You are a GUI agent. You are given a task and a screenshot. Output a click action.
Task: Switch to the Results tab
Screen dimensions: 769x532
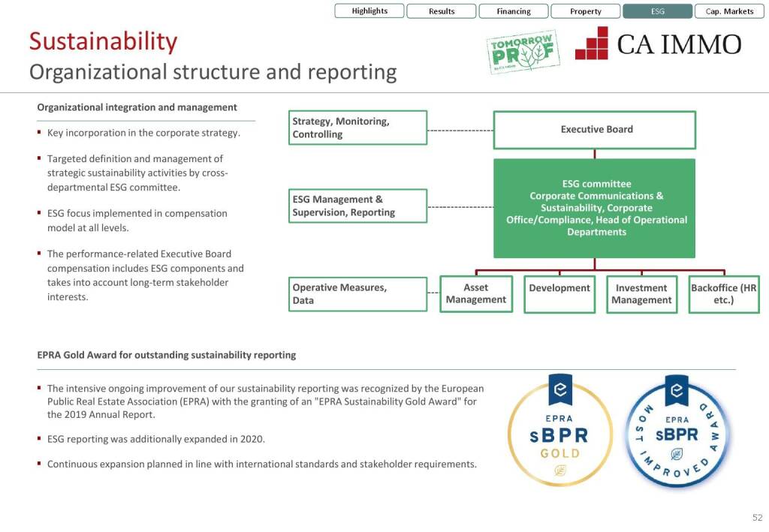coord(442,11)
